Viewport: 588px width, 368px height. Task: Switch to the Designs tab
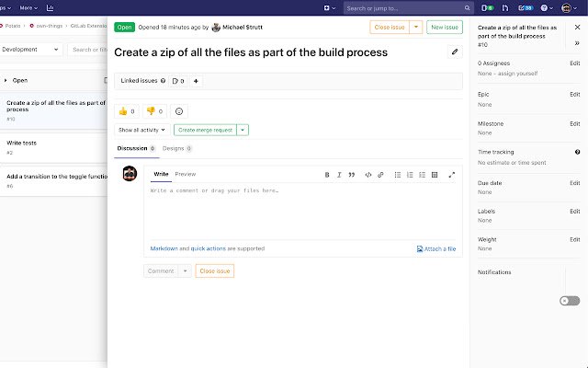(x=177, y=148)
